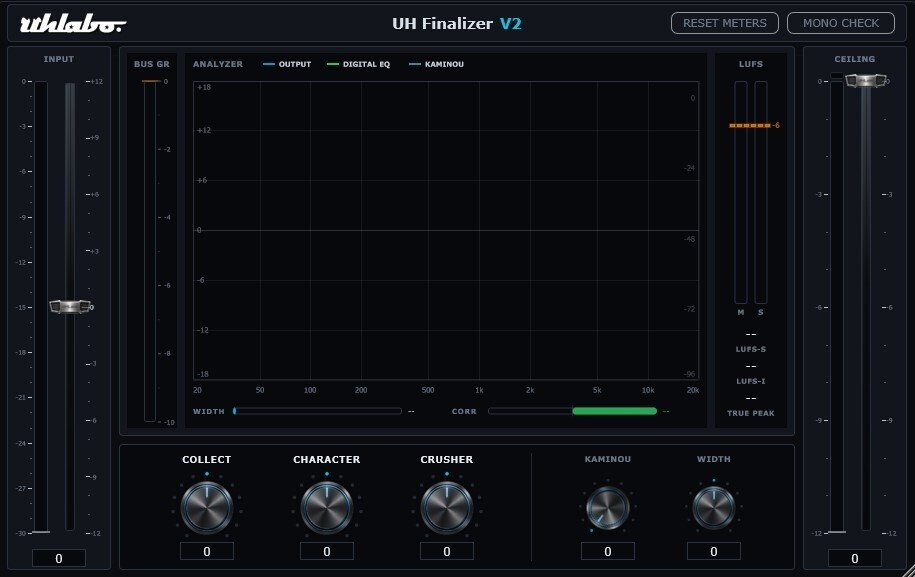Click the ANALYZER label
This screenshot has height=577, width=915.
218,64
